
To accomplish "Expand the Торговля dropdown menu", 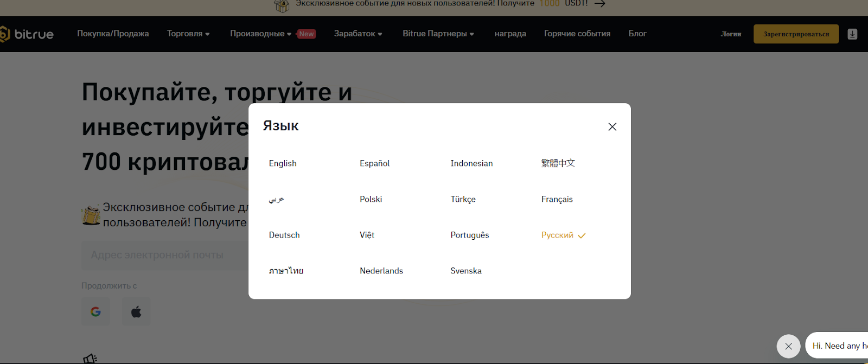I will 188,34.
